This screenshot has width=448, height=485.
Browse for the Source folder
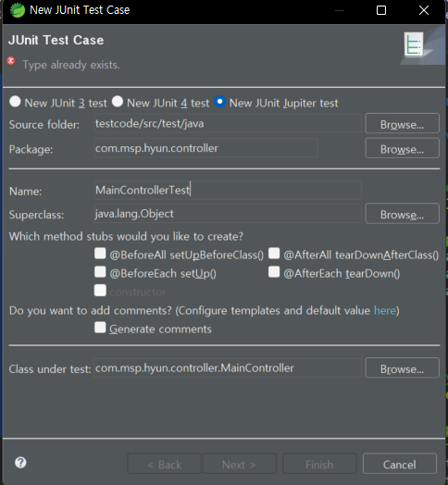click(x=403, y=123)
